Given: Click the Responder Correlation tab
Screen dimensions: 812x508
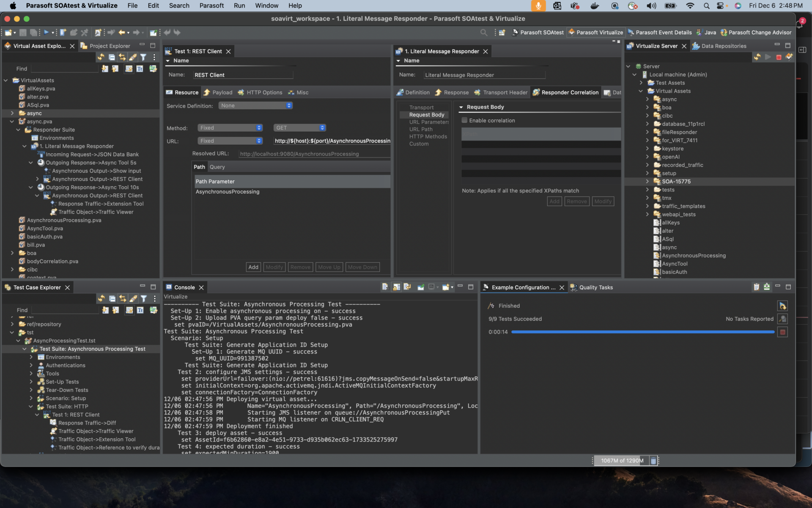Looking at the screenshot, I should [x=565, y=92].
